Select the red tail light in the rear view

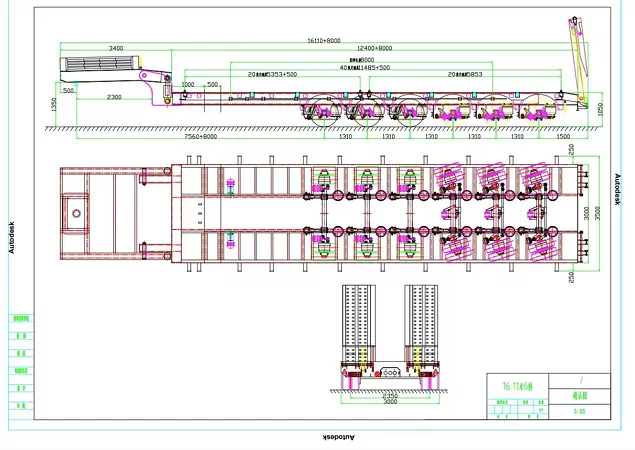(x=377, y=374)
